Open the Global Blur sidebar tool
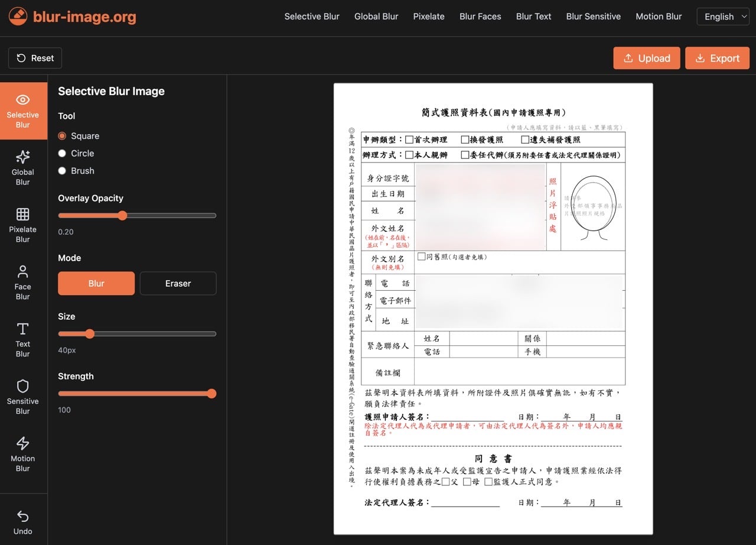The image size is (756, 545). 23,168
